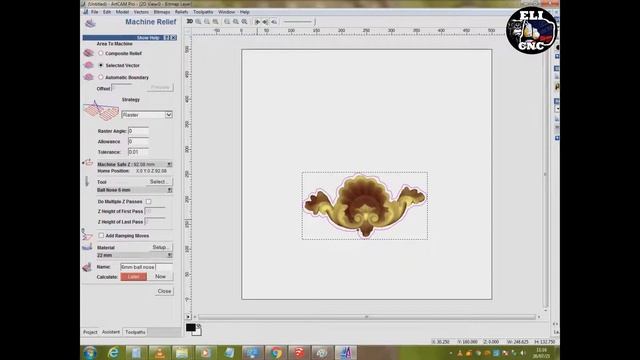Adjust the relief contrast slider in toolbar

pos(299,22)
